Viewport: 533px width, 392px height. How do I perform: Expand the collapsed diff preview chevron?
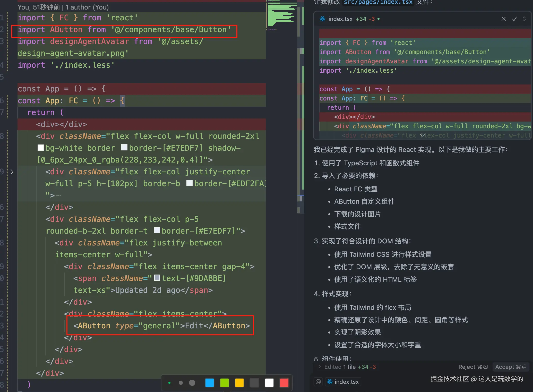pos(422,135)
